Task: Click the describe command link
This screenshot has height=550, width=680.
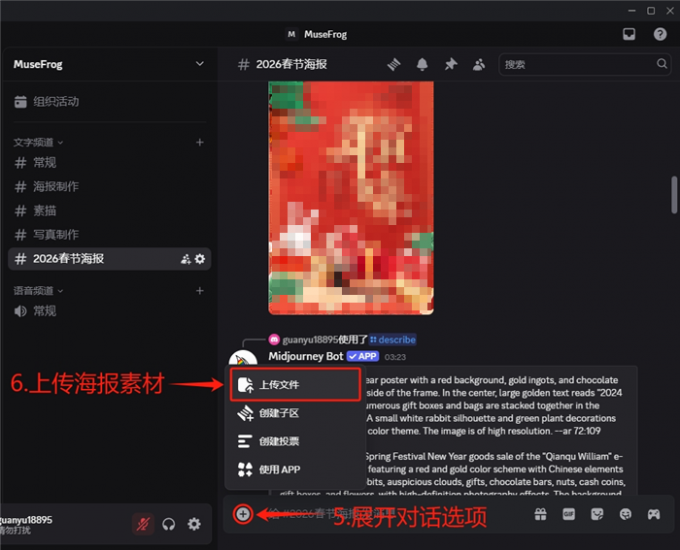Action: pos(393,340)
